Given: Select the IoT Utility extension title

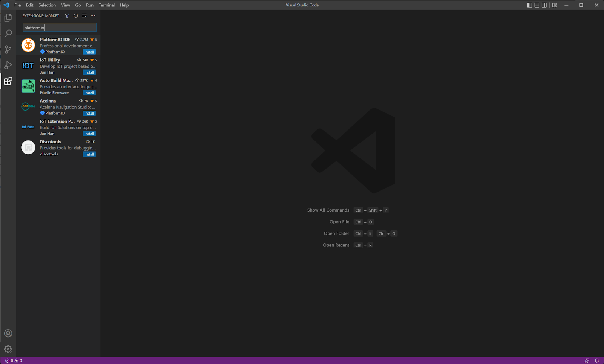Looking at the screenshot, I should [50, 60].
